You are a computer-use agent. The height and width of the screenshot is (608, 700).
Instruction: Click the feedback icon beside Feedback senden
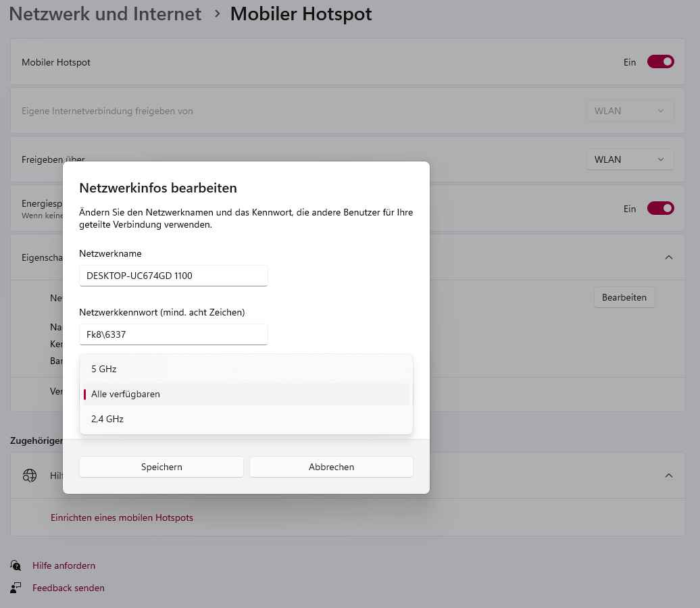16,588
